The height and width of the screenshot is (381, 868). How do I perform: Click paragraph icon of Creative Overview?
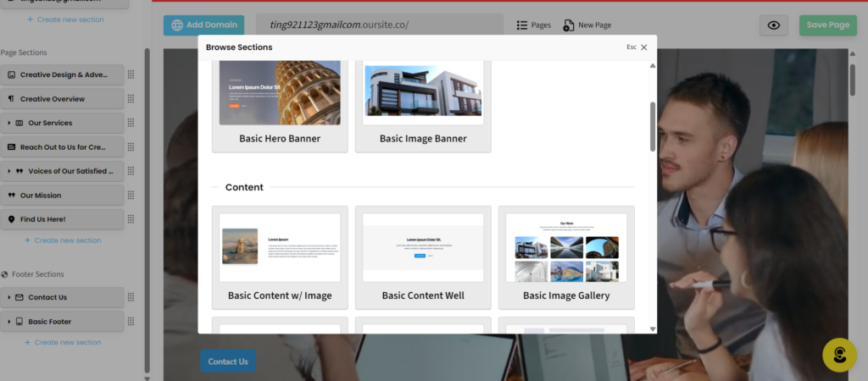click(x=12, y=99)
